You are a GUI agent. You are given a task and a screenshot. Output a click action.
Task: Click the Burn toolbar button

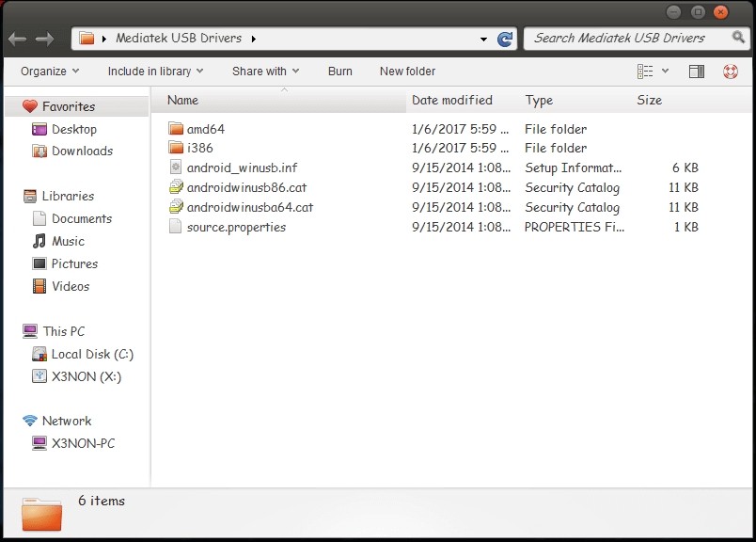tap(339, 72)
